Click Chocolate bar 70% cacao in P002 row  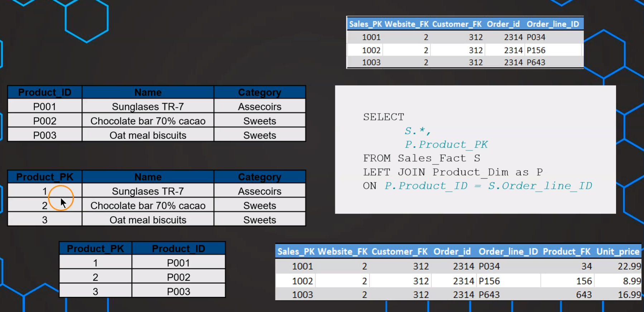click(x=148, y=121)
